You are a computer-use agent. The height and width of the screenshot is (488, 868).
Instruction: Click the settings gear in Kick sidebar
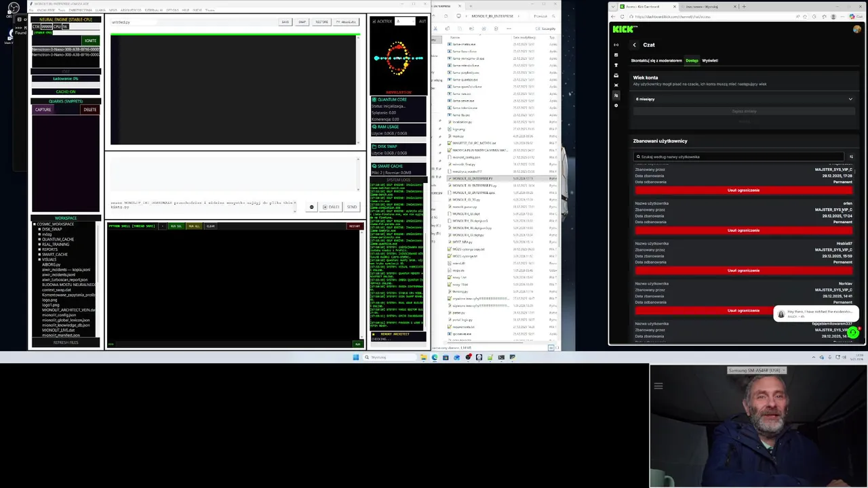point(616,106)
